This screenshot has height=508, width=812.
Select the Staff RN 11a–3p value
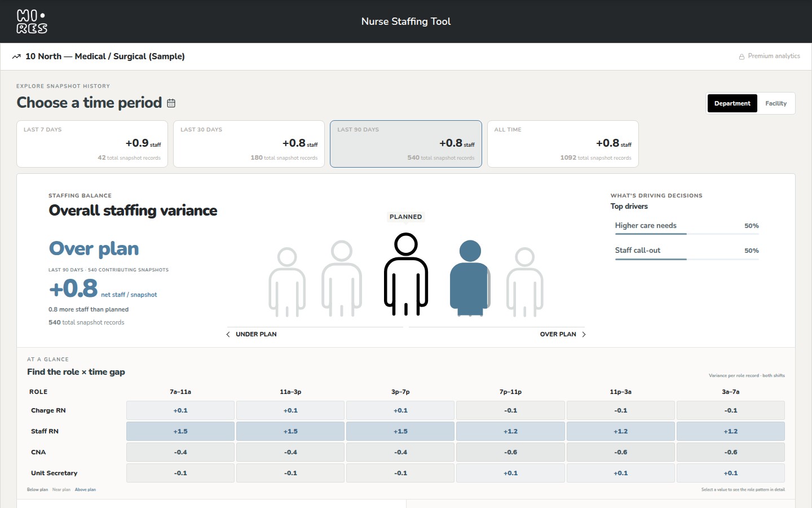pos(290,431)
